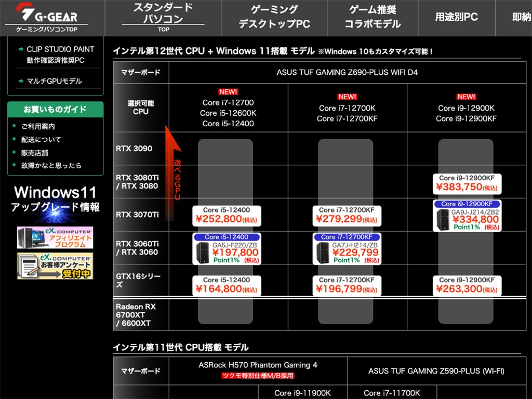Screen dimensions: 532x399
Task: Open ゲーム推奨コラボモデル menu
Action: click(373, 17)
